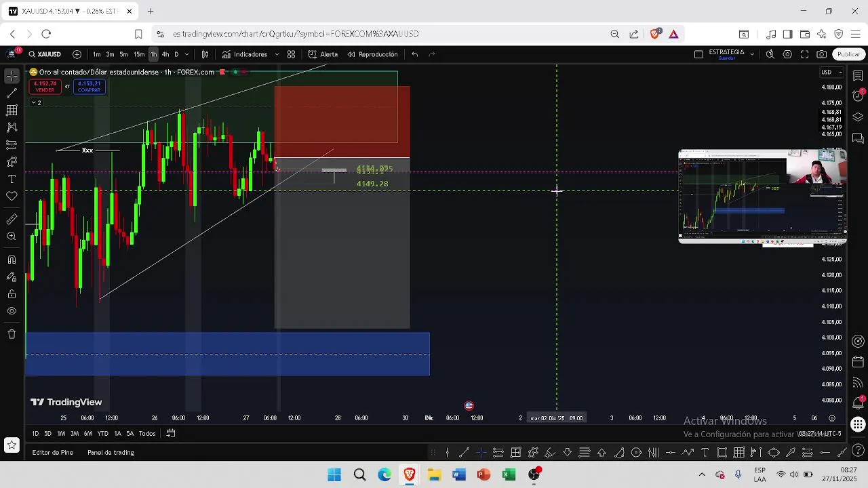Screen dimensions: 868x488
Task: Undo the last chart action
Action: point(414,54)
